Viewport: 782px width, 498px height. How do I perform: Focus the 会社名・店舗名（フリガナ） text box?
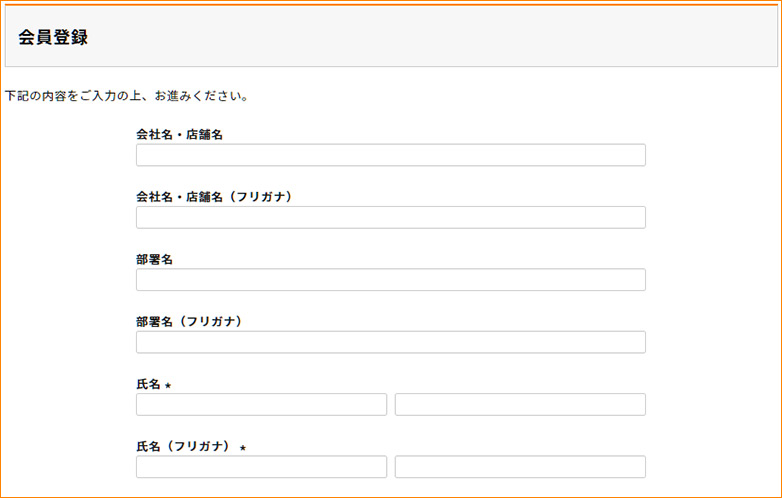click(x=390, y=217)
